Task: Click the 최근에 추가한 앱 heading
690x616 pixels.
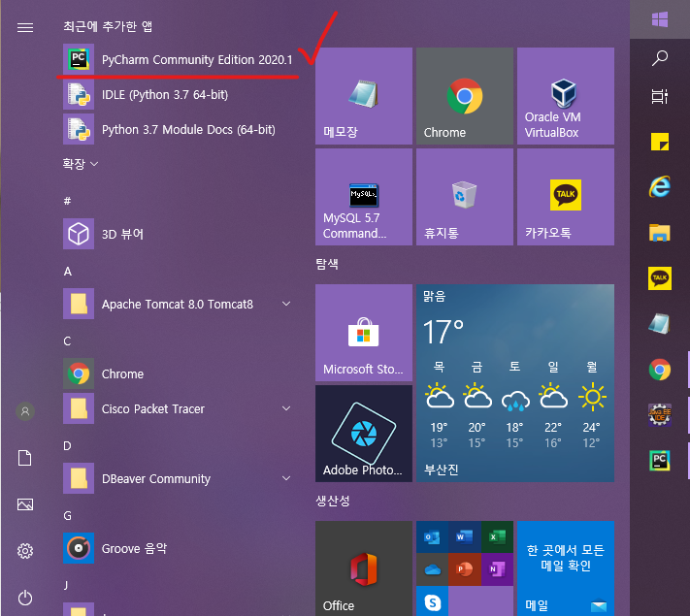Action: tap(108, 26)
